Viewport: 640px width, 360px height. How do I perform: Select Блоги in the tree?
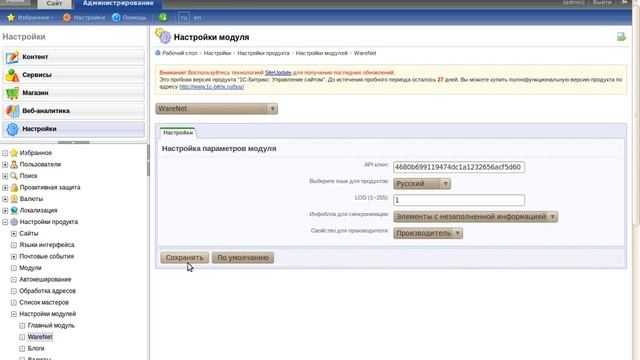pos(36,348)
